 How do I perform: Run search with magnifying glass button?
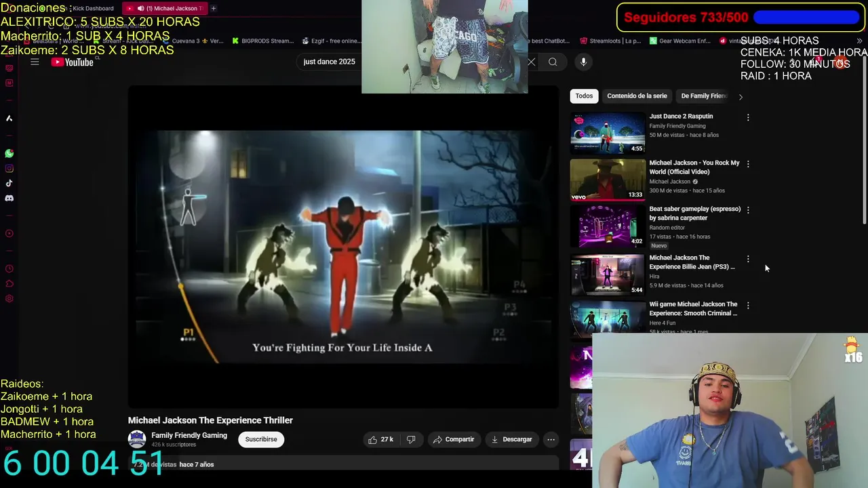pyautogui.click(x=553, y=62)
